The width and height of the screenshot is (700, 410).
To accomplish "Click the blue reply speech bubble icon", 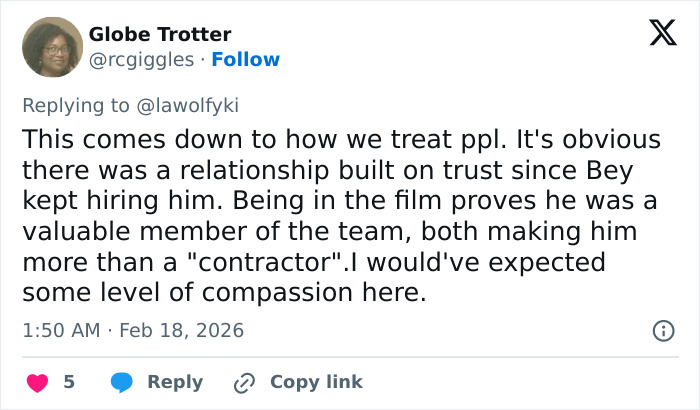I will click(122, 382).
